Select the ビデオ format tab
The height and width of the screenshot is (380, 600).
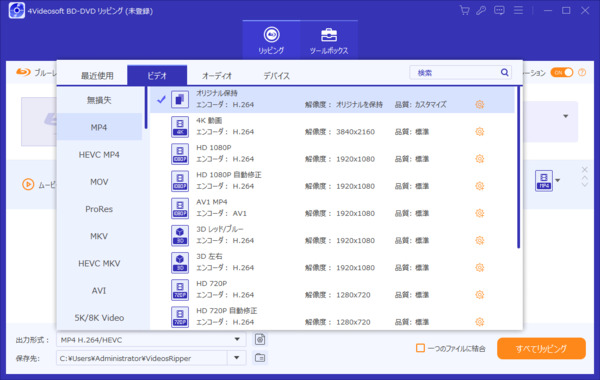[157, 75]
